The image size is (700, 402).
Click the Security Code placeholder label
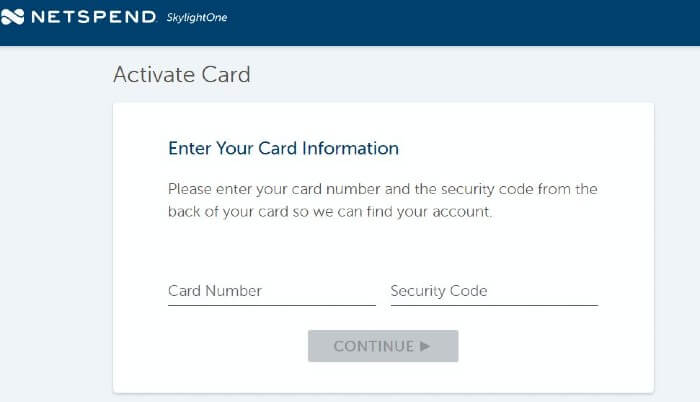439,291
